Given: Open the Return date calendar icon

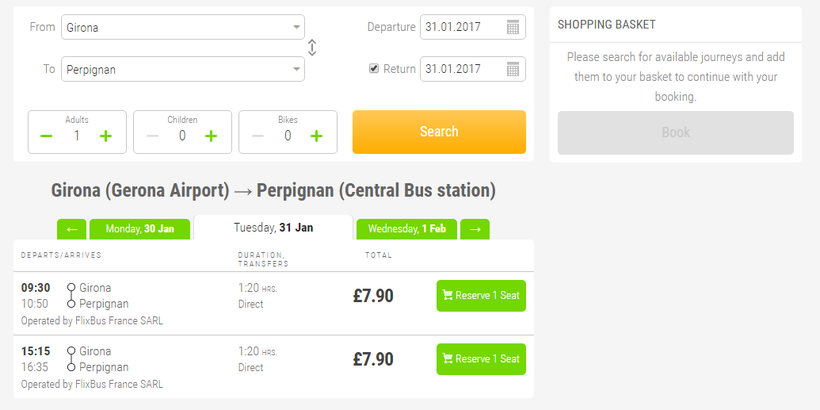Looking at the screenshot, I should [x=513, y=69].
